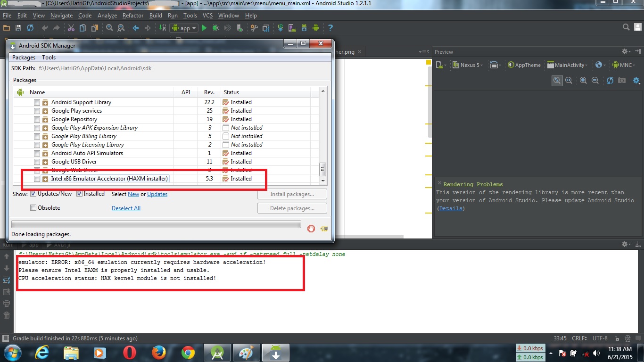Start debugging with the green bug icon
Screen dimensions: 644x362
(x=216, y=28)
